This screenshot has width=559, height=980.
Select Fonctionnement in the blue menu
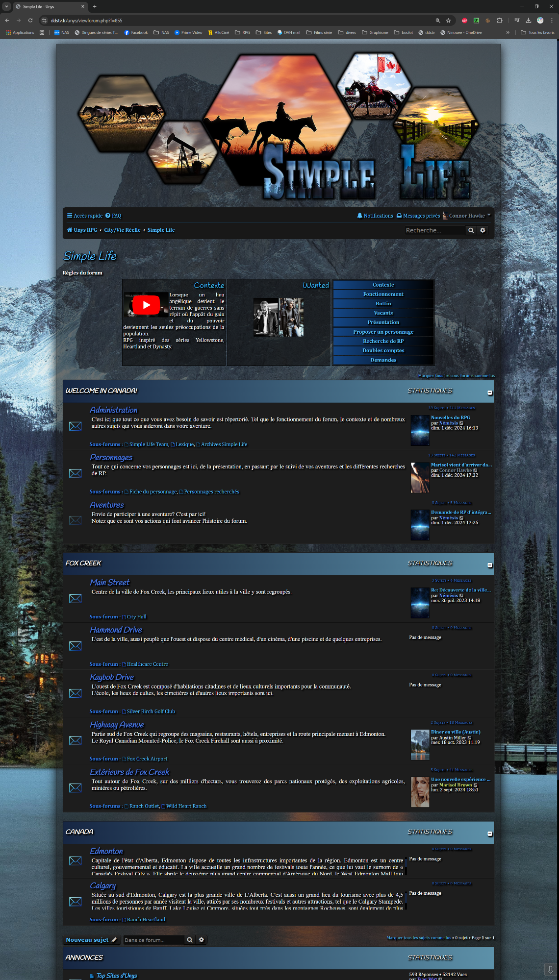click(383, 294)
